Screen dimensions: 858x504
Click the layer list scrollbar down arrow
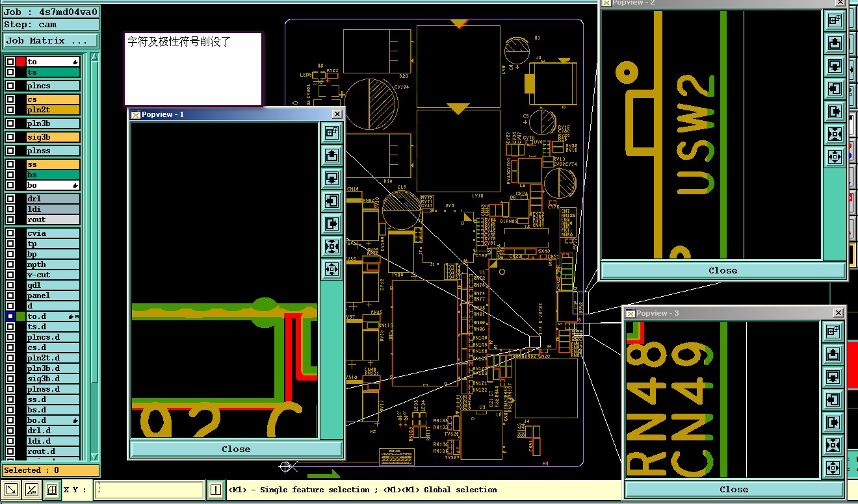click(94, 457)
